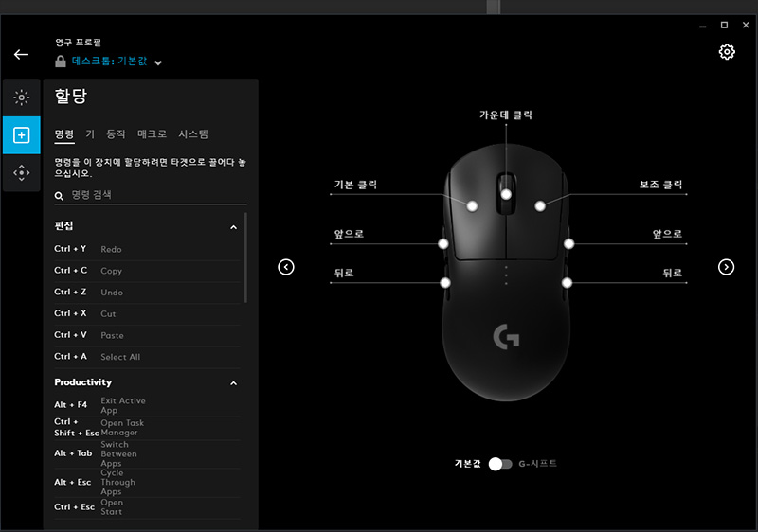Switch to the 시스템 tab
The width and height of the screenshot is (758, 532).
point(193,133)
